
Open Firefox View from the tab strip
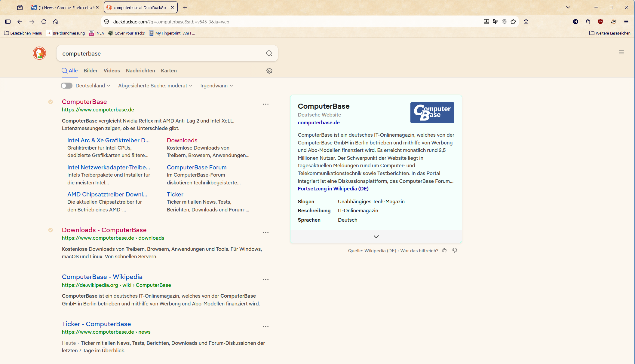[x=20, y=8]
